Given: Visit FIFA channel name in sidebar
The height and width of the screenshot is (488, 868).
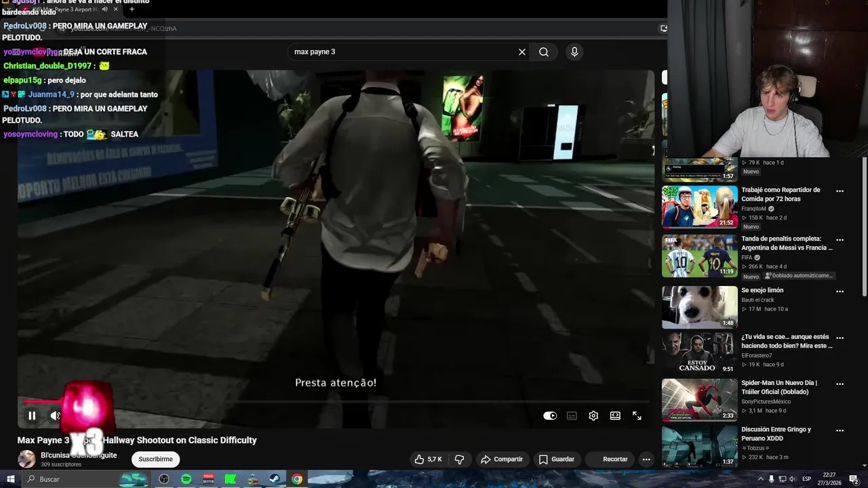Looking at the screenshot, I should click(747, 258).
